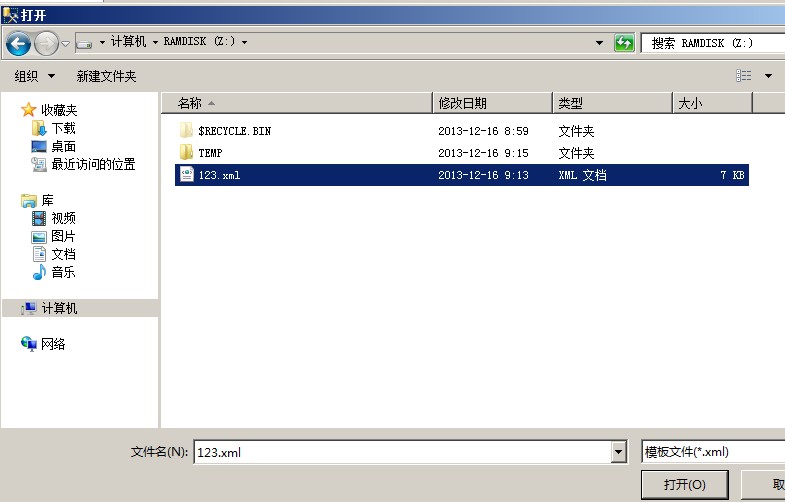The height and width of the screenshot is (502, 785).
Task: Click the 计算机 computer icon
Action: click(x=29, y=308)
